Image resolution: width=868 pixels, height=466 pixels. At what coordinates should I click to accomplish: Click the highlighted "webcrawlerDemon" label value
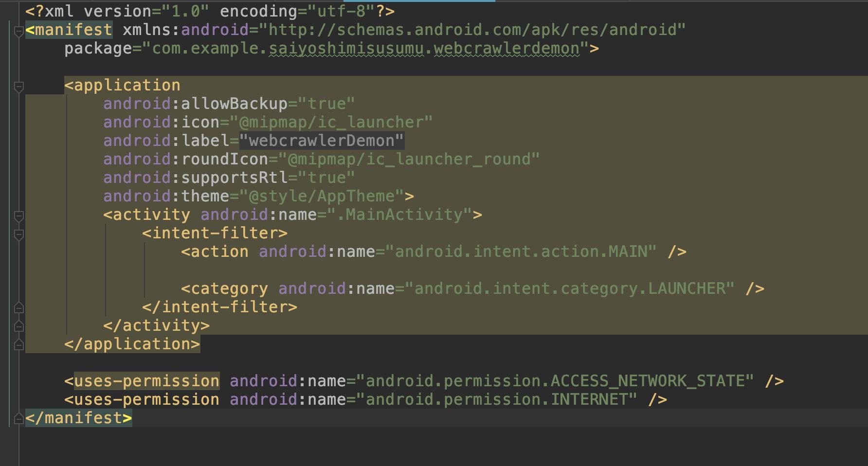[x=322, y=141]
